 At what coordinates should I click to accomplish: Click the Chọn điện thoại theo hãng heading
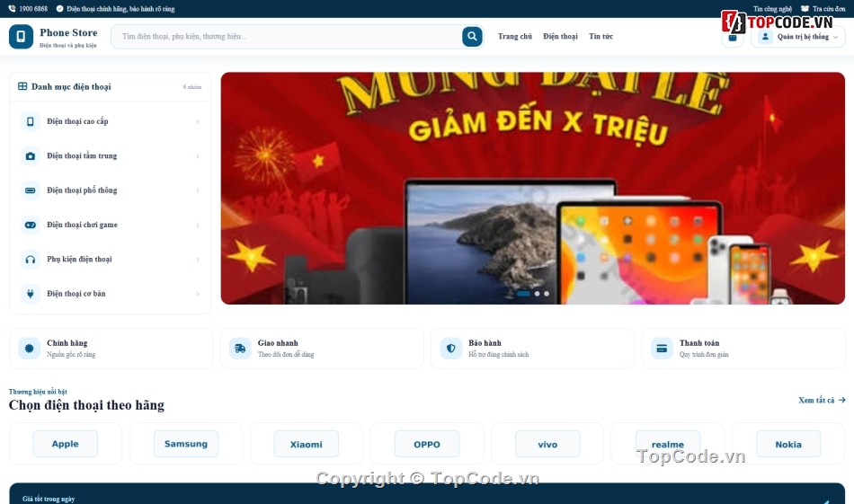86,405
